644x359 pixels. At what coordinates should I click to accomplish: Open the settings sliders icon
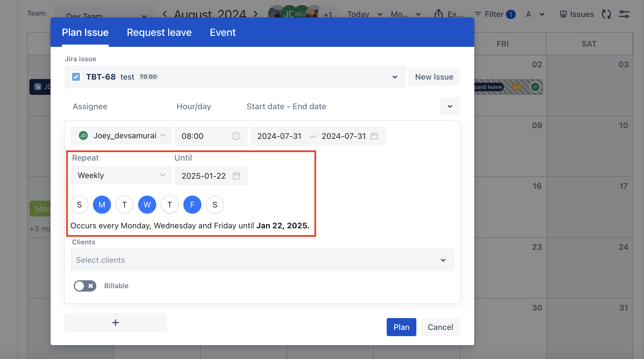coord(624,14)
